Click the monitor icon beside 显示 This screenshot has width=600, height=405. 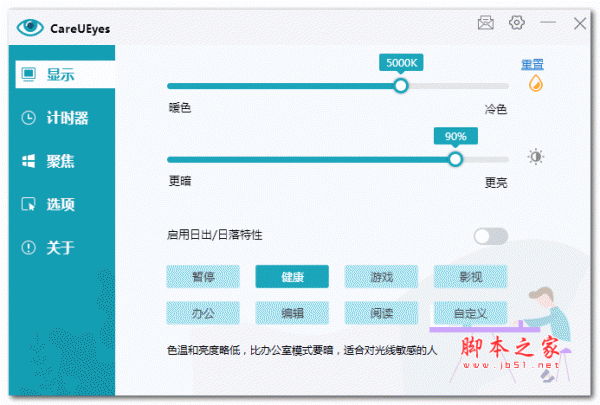29,74
